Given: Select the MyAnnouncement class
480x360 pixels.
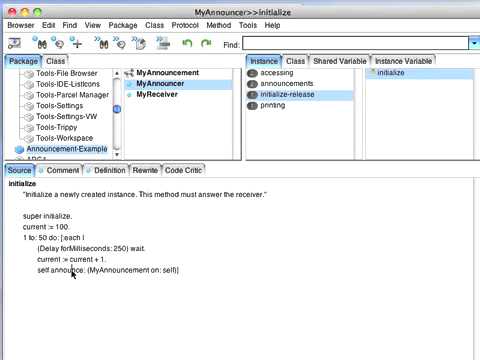Looking at the screenshot, I should coord(168,73).
